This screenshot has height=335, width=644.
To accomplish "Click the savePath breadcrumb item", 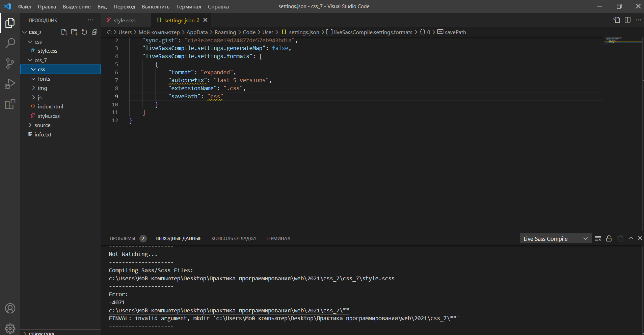I will click(x=452, y=32).
